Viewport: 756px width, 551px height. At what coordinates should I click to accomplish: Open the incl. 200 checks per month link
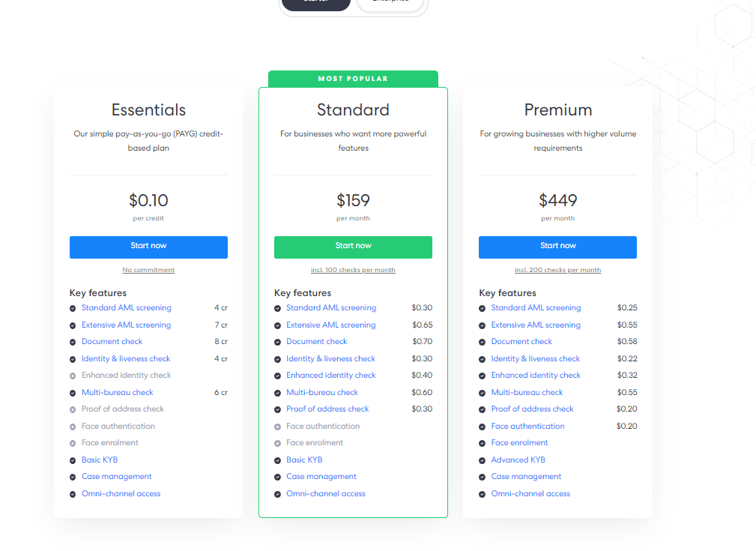(557, 270)
